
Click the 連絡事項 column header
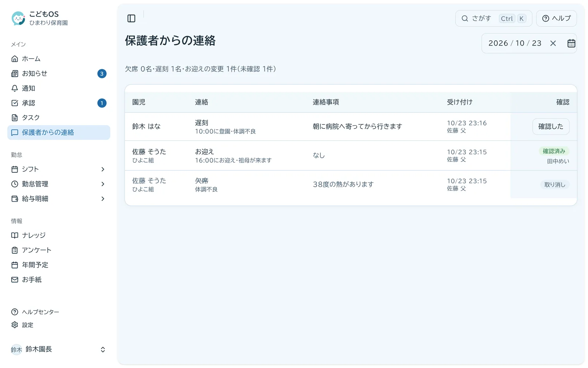(326, 102)
